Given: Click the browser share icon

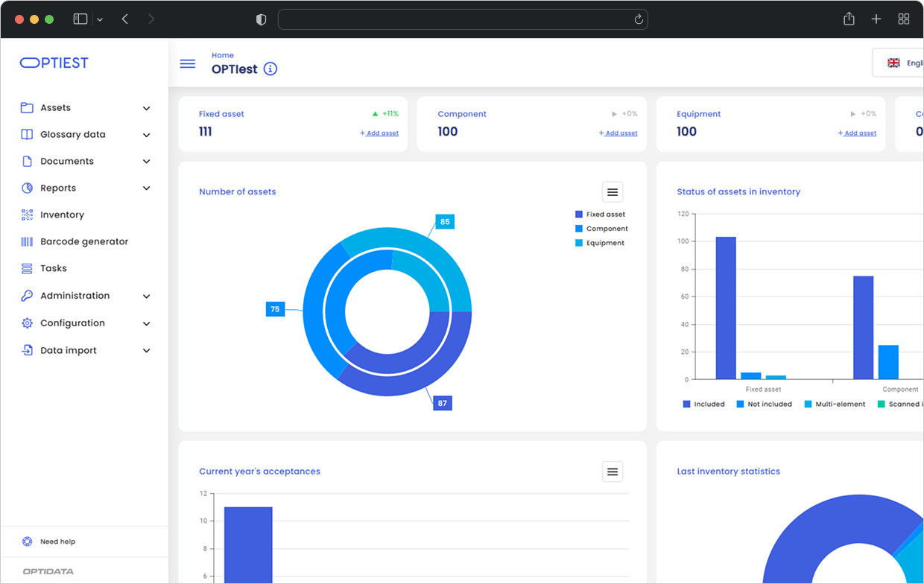Looking at the screenshot, I should [x=849, y=19].
